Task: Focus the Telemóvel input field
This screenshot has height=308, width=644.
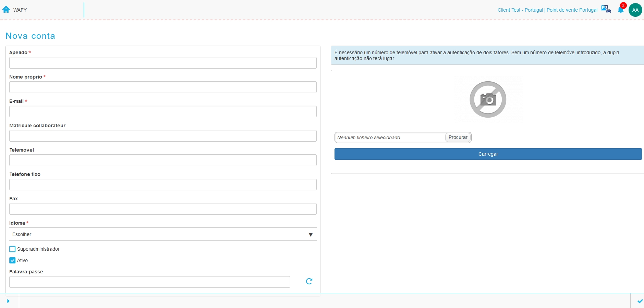Action: tap(163, 160)
